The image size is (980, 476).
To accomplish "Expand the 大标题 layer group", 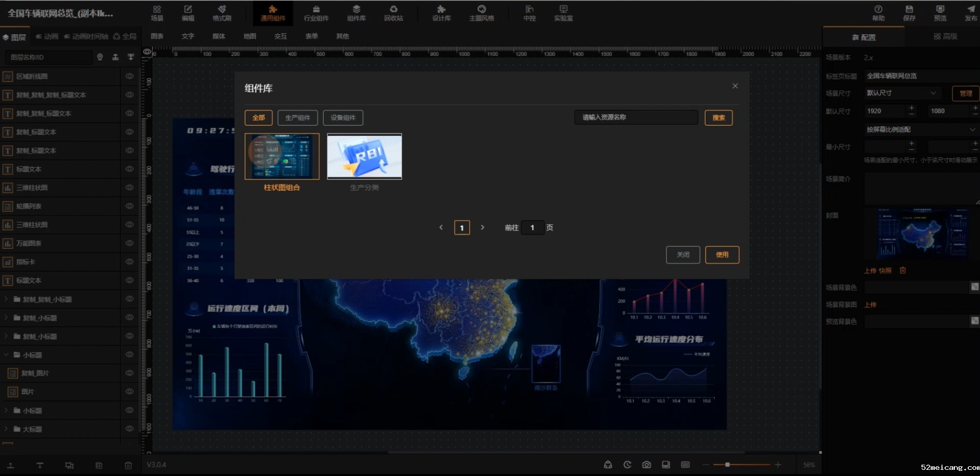I will (x=6, y=429).
